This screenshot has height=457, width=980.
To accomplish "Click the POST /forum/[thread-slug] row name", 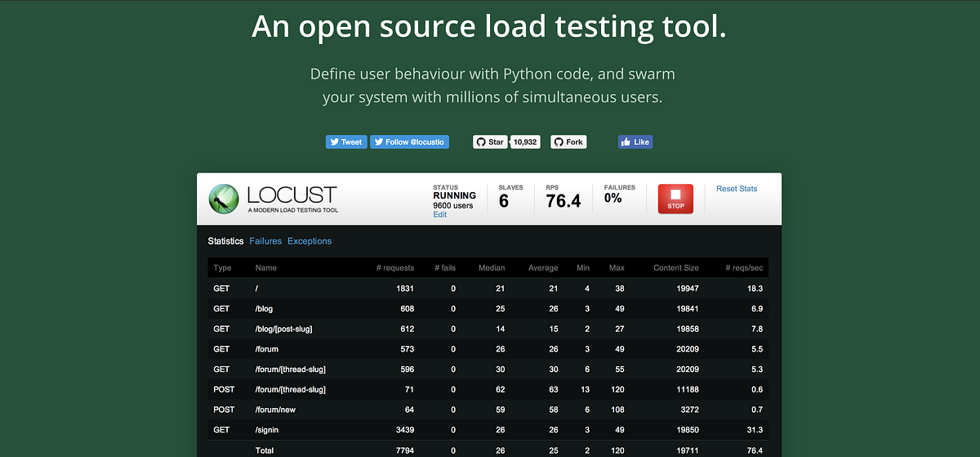I will (x=290, y=390).
